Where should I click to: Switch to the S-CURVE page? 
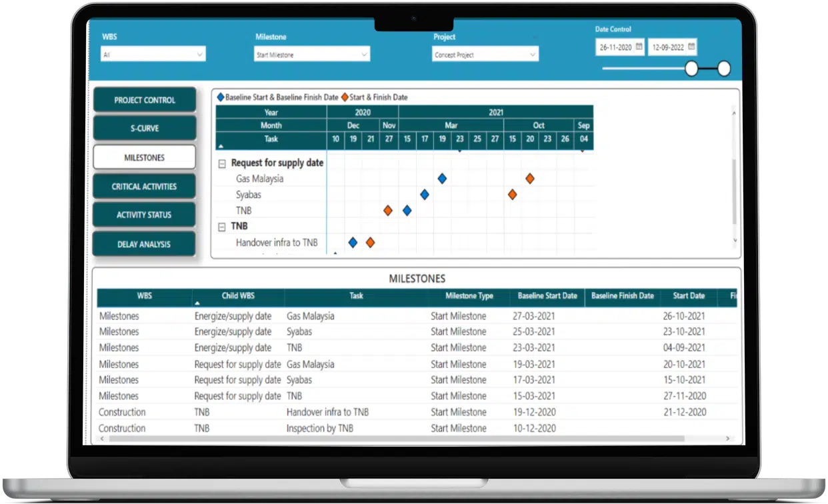click(145, 128)
